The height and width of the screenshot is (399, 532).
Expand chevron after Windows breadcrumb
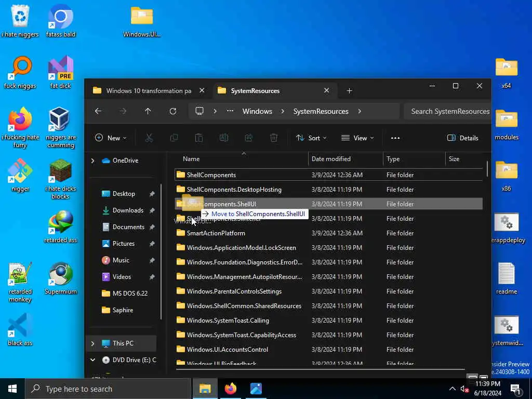[283, 111]
